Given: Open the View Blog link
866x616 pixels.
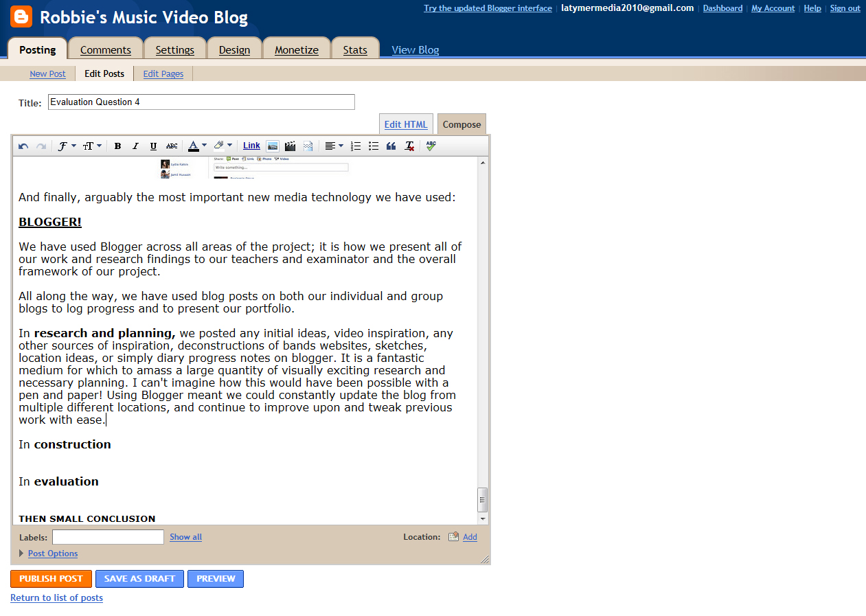Looking at the screenshot, I should click(415, 49).
